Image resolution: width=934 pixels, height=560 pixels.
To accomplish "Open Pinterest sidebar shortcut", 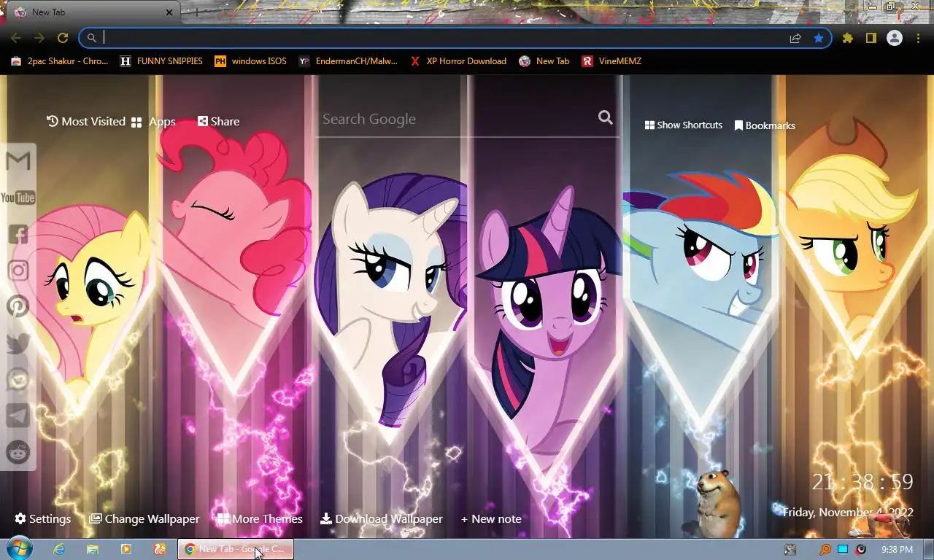I will (x=18, y=306).
